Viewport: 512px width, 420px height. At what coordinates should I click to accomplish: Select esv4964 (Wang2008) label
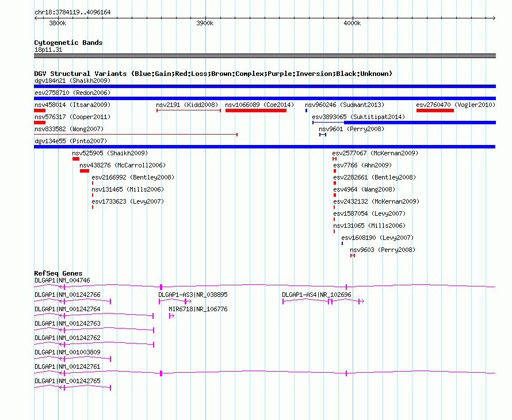coord(364,189)
